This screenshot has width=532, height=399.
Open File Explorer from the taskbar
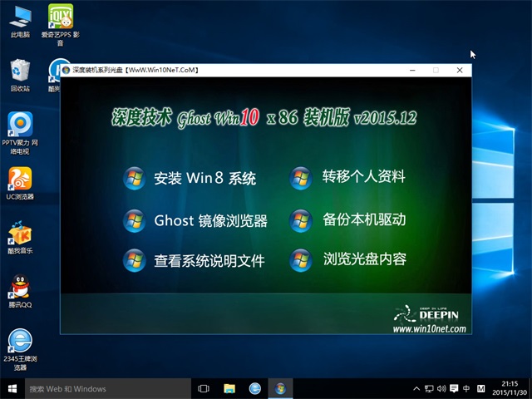[229, 388]
